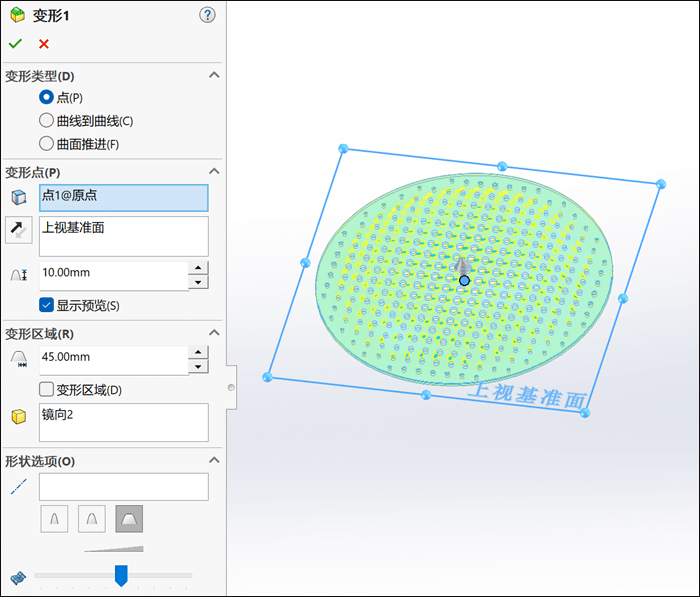
Task: Decrease the 45.00mm deform radius stepper
Action: [x=198, y=367]
